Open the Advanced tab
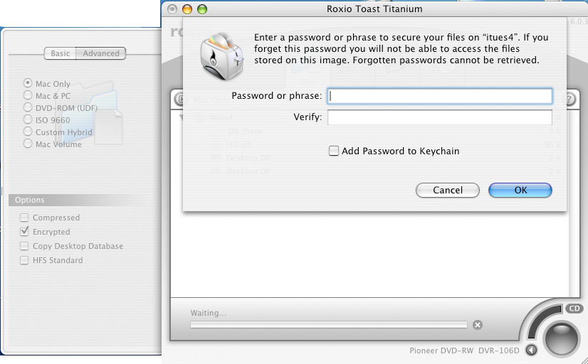The image size is (588, 364). tap(101, 53)
